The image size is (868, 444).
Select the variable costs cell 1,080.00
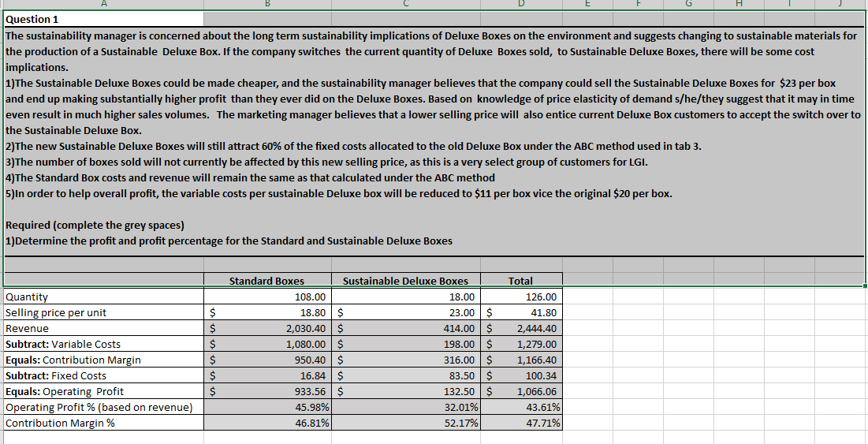click(267, 344)
